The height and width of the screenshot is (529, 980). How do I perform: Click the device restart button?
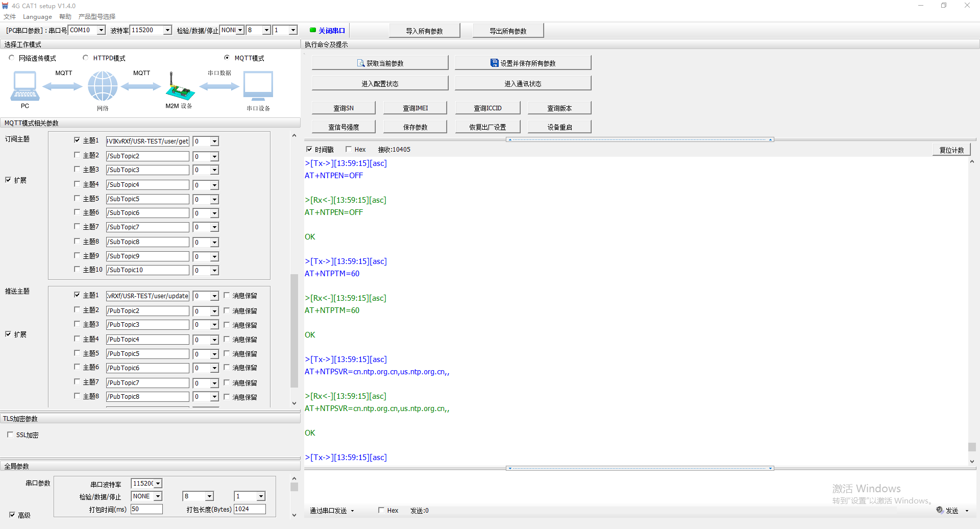(x=559, y=127)
